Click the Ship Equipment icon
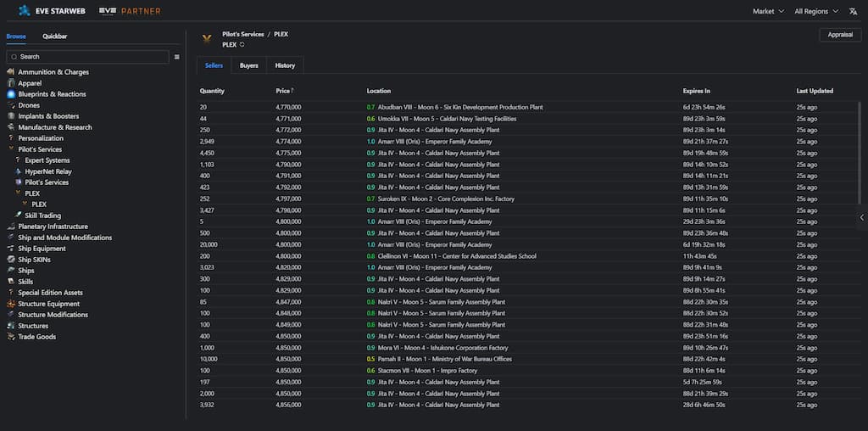The width and height of the screenshot is (868, 431). point(10,249)
